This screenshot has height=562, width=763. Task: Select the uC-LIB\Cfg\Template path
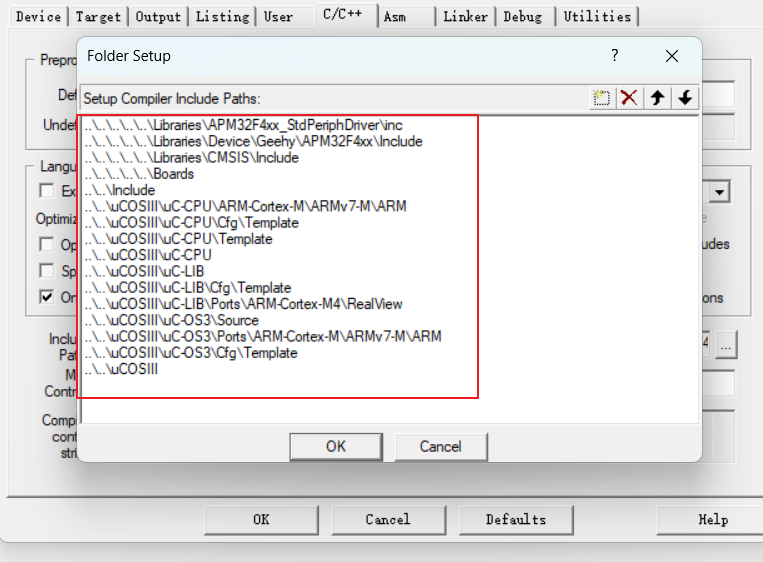[x=187, y=288]
